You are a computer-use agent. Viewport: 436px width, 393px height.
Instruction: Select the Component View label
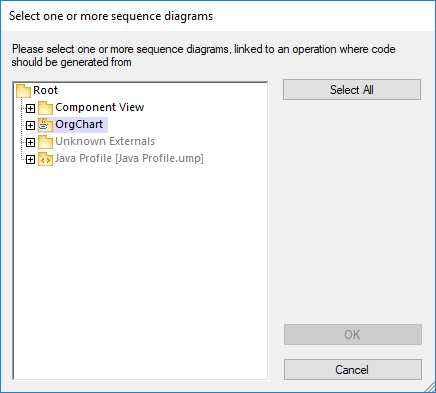pyautogui.click(x=100, y=107)
